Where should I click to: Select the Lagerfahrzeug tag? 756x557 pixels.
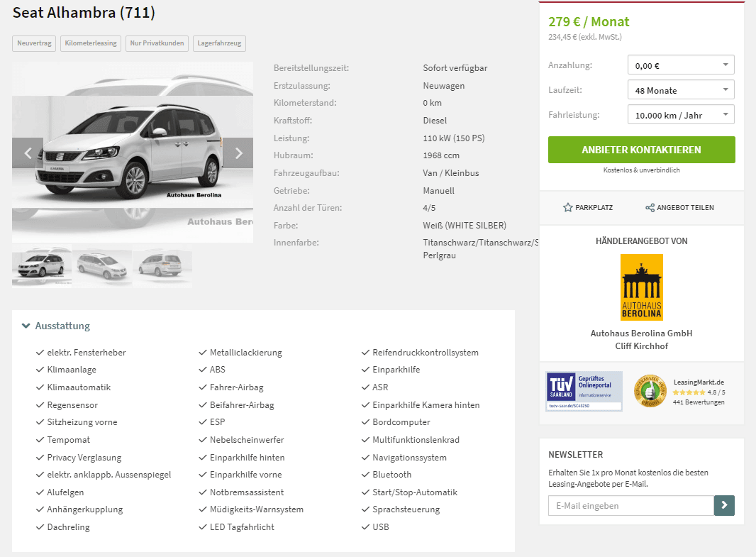[x=219, y=43]
